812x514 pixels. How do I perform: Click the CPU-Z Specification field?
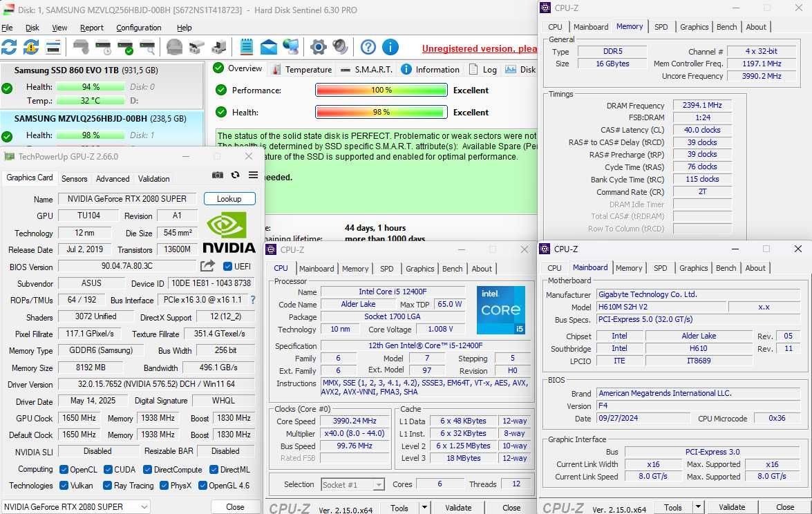click(x=425, y=345)
